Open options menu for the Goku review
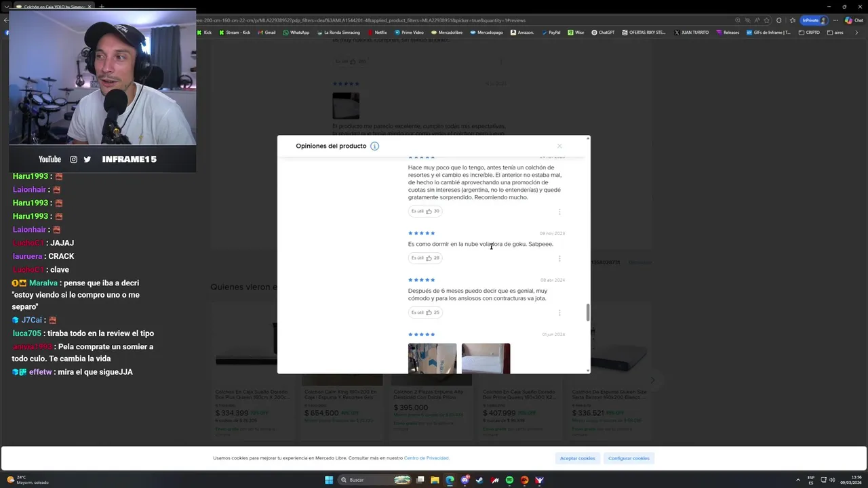The width and height of the screenshot is (868, 488). pyautogui.click(x=559, y=258)
